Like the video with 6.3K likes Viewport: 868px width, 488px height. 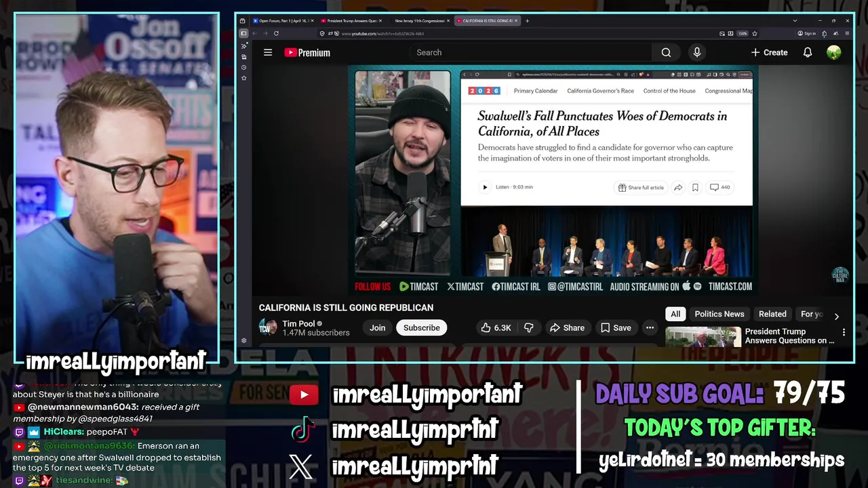(496, 327)
